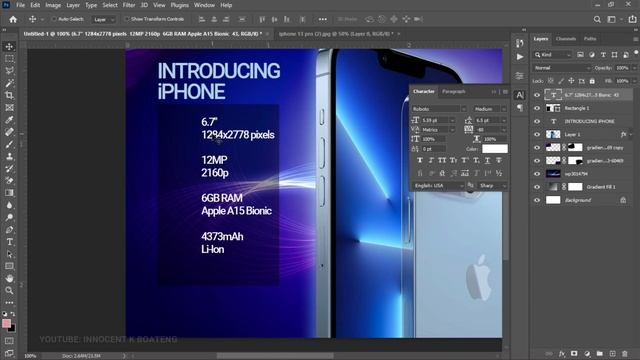
Task: Switch to the Channels tab
Action: pos(566,39)
